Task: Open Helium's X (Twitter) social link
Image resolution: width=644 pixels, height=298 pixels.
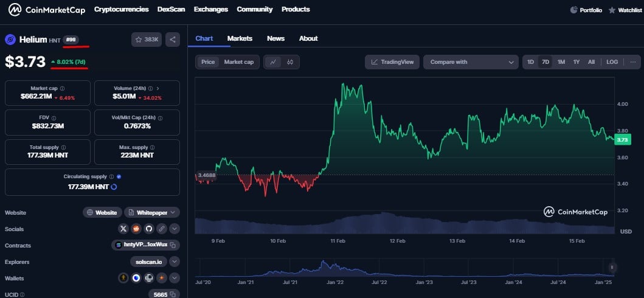Action: pyautogui.click(x=123, y=229)
